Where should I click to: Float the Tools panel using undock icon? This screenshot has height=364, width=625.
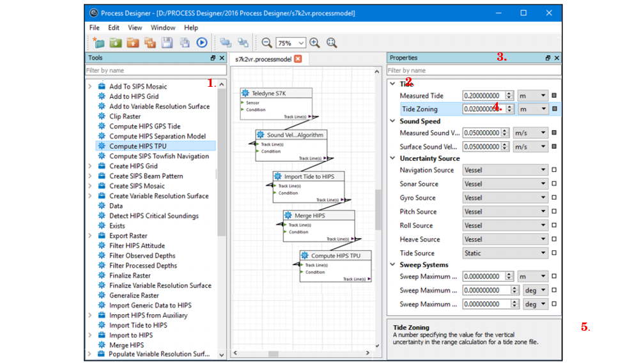click(x=213, y=58)
